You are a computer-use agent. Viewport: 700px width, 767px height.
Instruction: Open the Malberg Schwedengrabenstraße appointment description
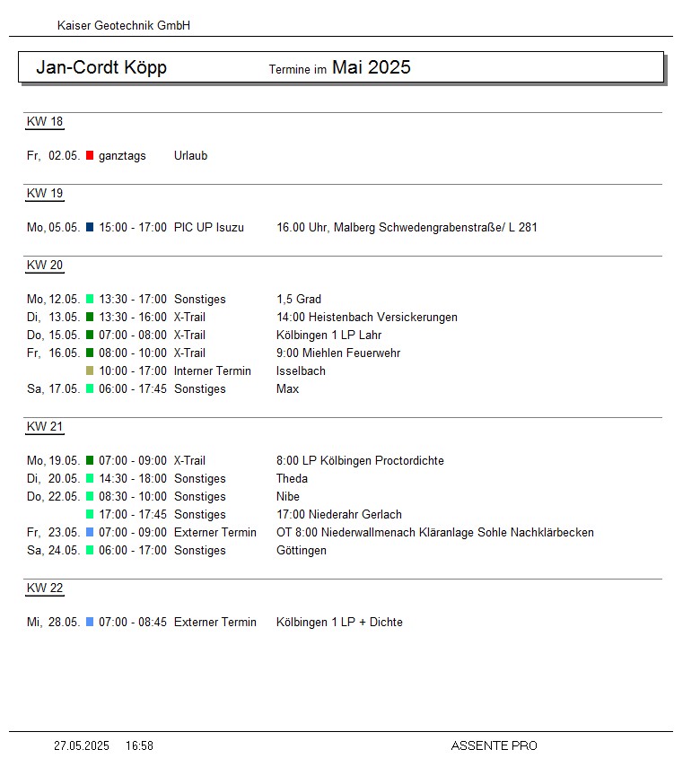tap(407, 228)
